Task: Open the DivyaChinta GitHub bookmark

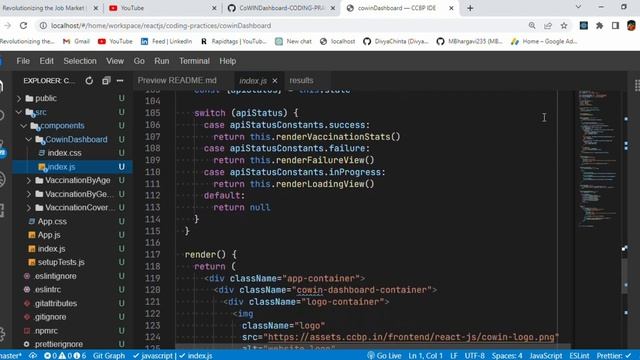Action: tap(396, 41)
